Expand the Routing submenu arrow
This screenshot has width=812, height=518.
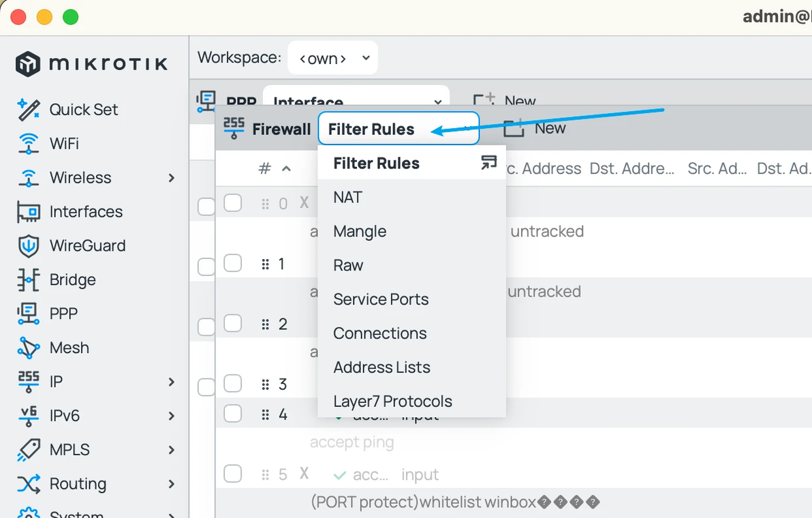[172, 484]
